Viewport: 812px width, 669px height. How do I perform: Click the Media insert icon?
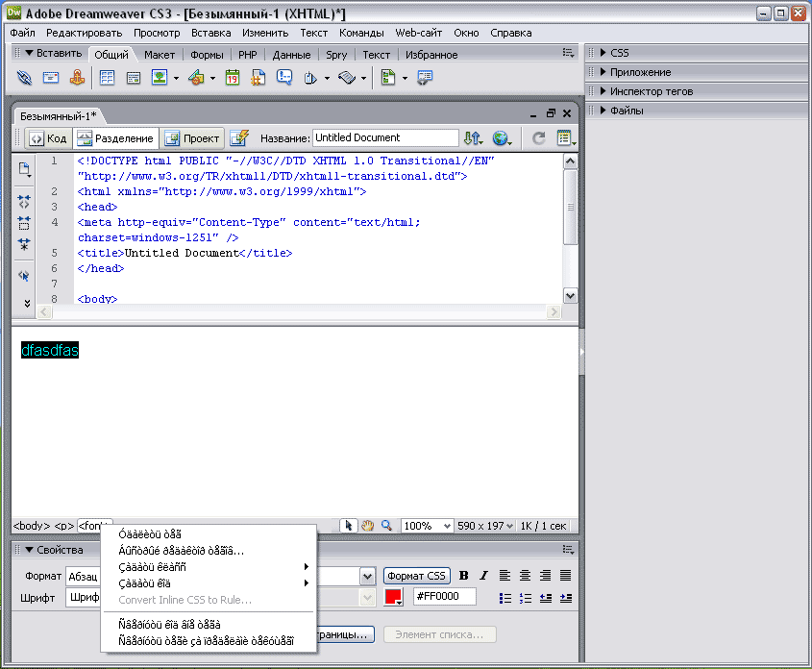click(196, 78)
